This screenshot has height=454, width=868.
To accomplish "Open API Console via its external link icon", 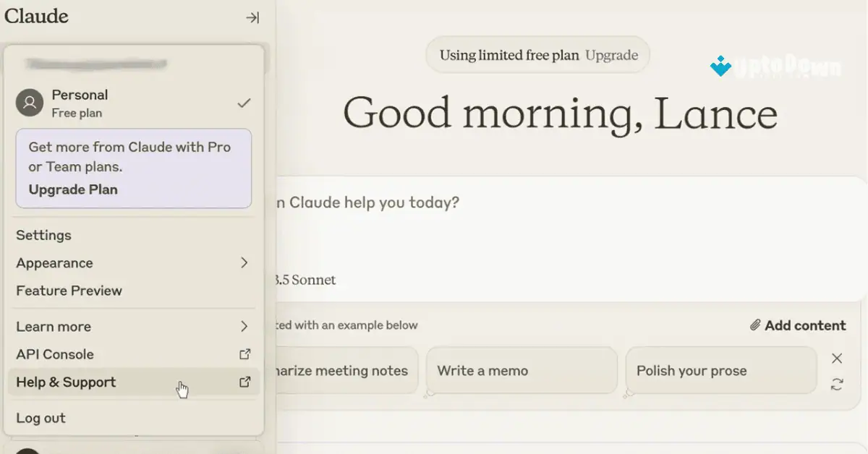I will click(x=245, y=354).
